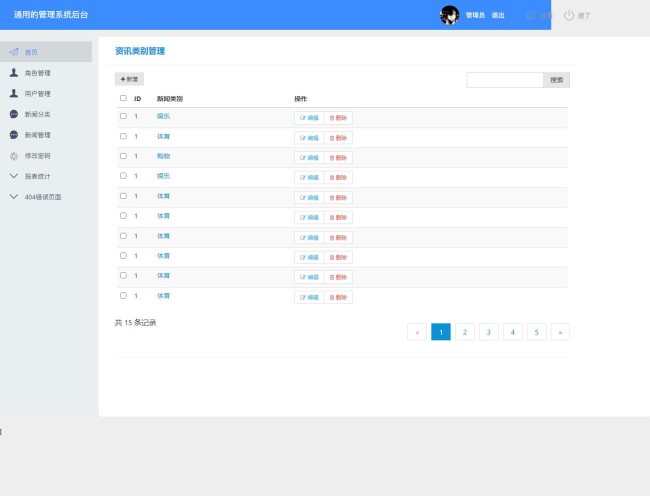Select page 3 in pagination

point(489,332)
